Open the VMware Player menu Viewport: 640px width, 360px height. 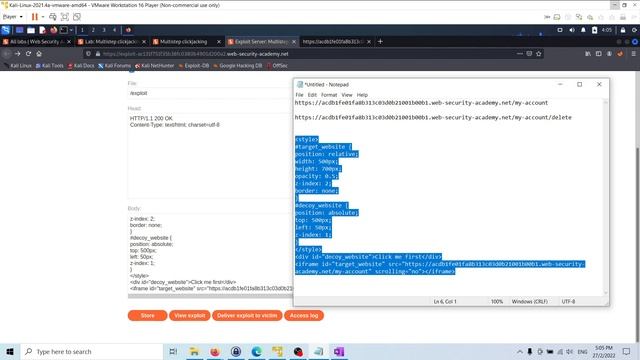click(x=12, y=17)
